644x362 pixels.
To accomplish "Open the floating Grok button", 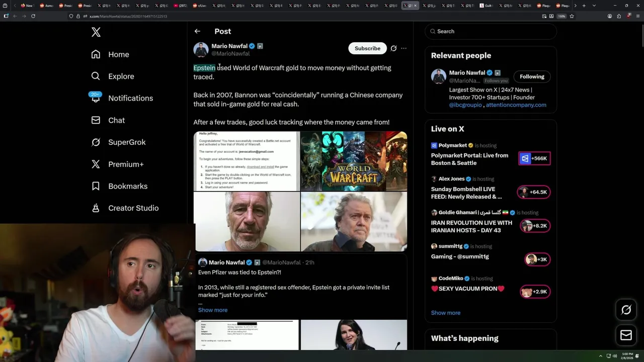I will point(626,310).
